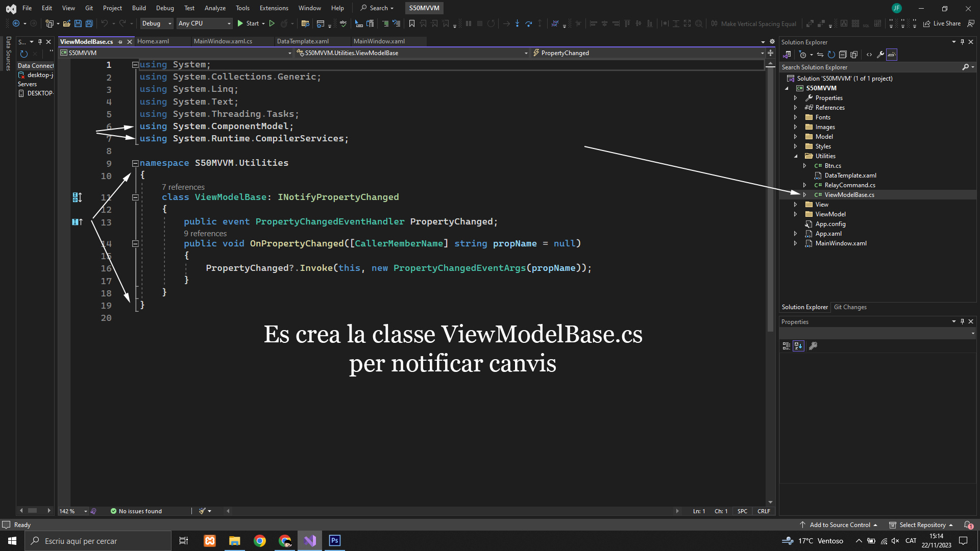
Task: Open the Debug configuration dropdown
Action: pyautogui.click(x=157, y=23)
